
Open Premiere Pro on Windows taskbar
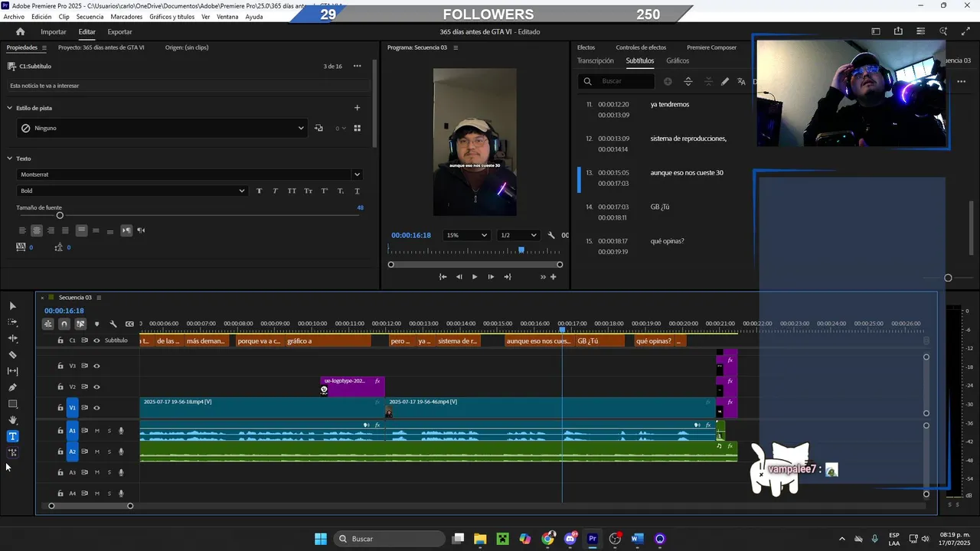click(x=593, y=539)
